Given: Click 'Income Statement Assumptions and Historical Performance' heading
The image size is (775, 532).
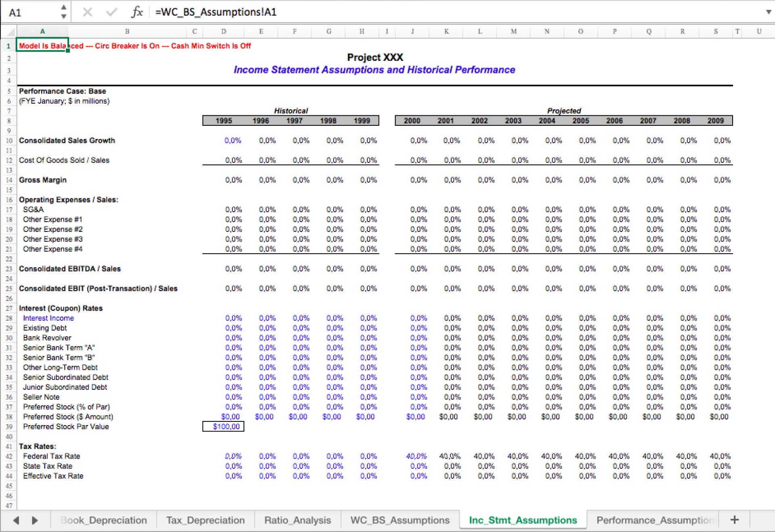Looking at the screenshot, I should 374,70.
